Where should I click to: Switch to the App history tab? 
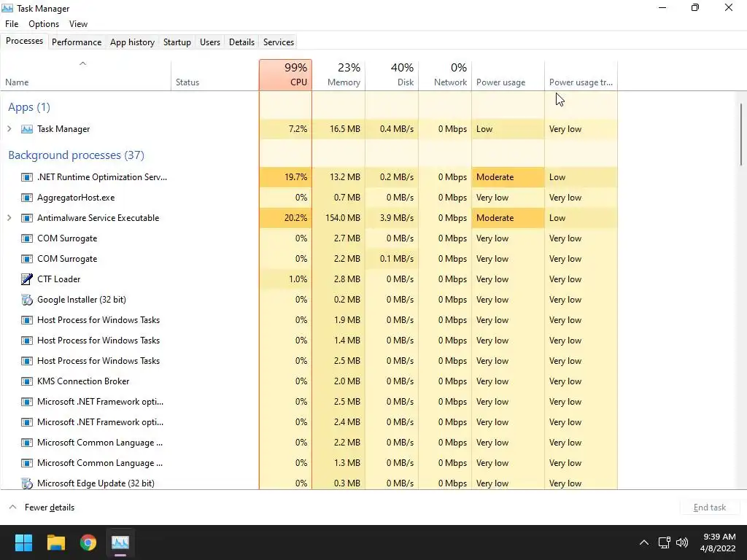pos(133,42)
